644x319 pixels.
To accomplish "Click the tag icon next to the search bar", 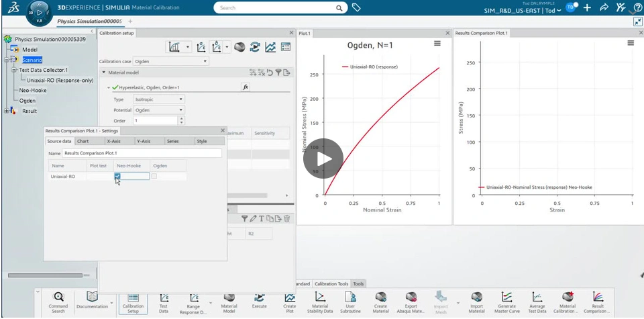I will pyautogui.click(x=356, y=7).
